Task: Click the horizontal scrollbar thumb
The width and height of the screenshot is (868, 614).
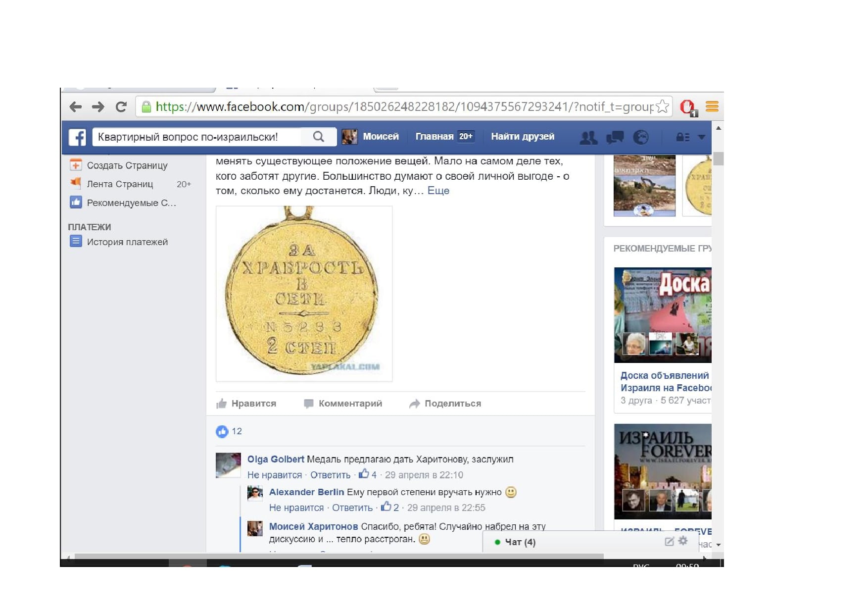Action: click(x=339, y=557)
